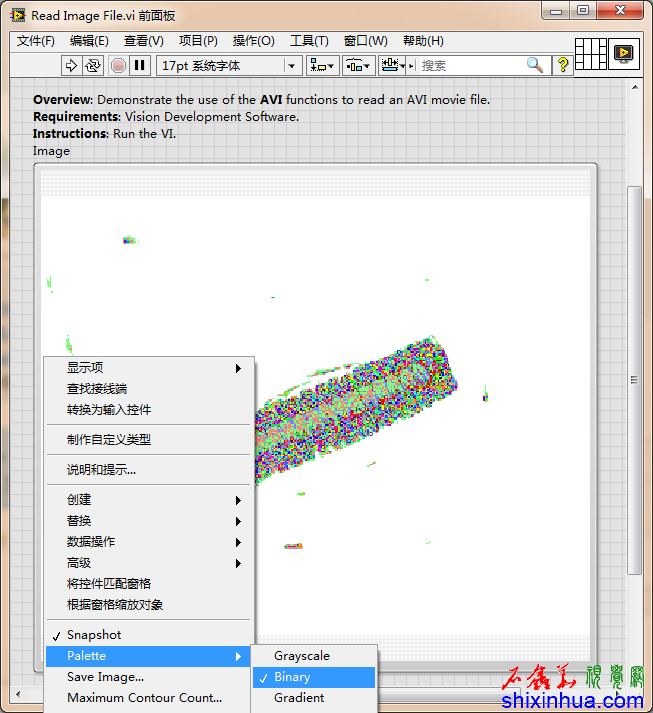The height and width of the screenshot is (713, 653).
Task: Click the Pause button in toolbar
Action: [x=140, y=65]
